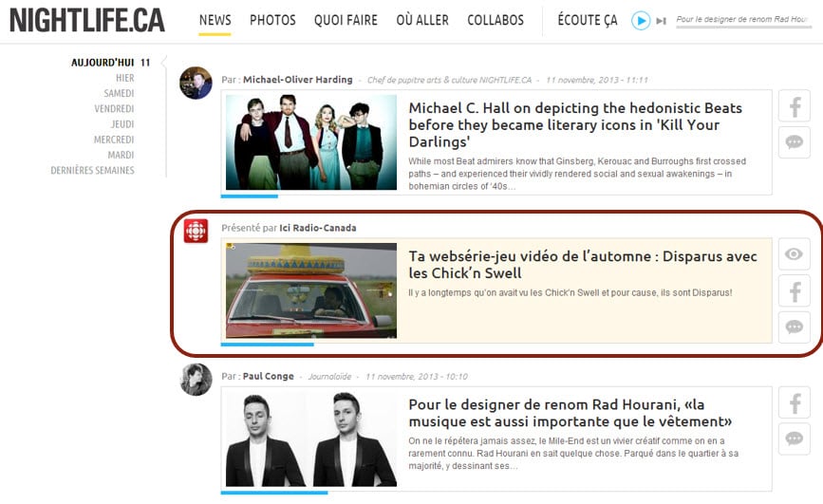Click the audio player progress bar
Screen dimensions: 823x504
pos(742,28)
